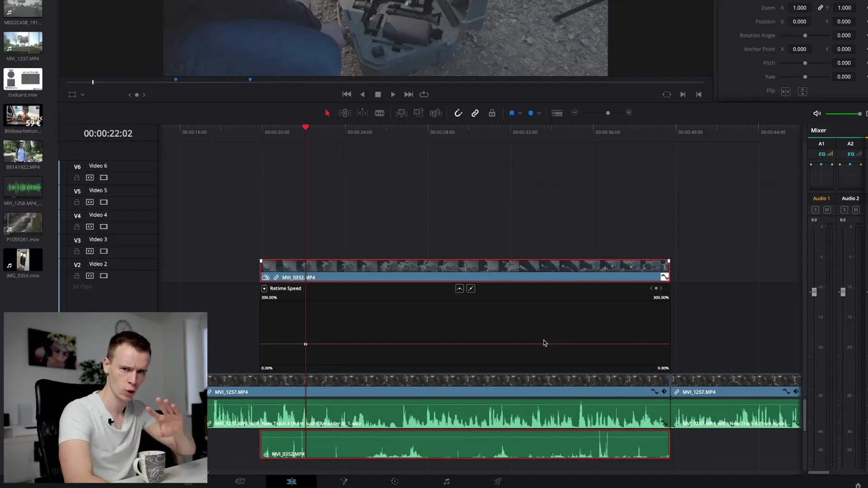Solo Audio 2 in mixer
This screenshot has width=868, height=488.
pyautogui.click(x=844, y=210)
